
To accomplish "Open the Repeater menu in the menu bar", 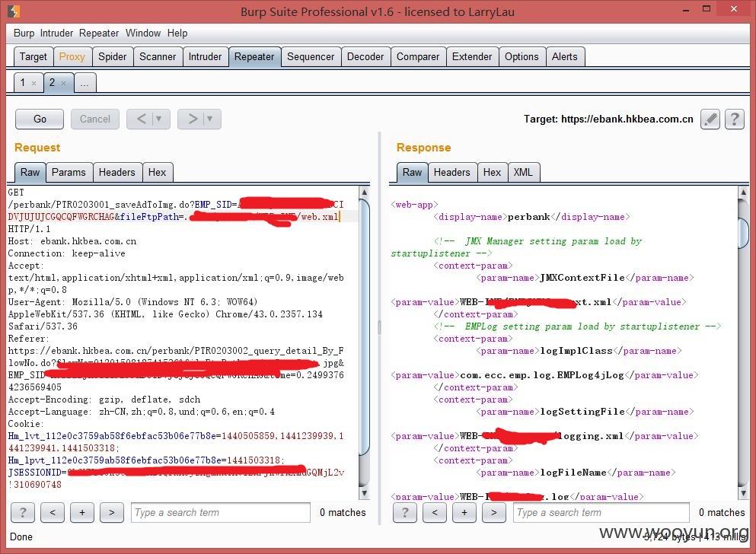I will pyautogui.click(x=99, y=33).
